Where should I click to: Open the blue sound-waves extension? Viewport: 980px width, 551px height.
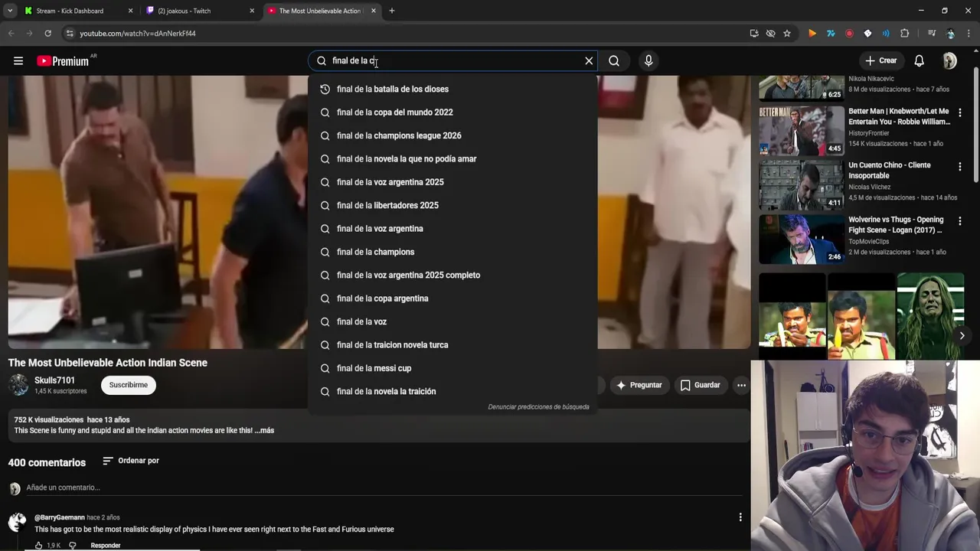pos(886,34)
